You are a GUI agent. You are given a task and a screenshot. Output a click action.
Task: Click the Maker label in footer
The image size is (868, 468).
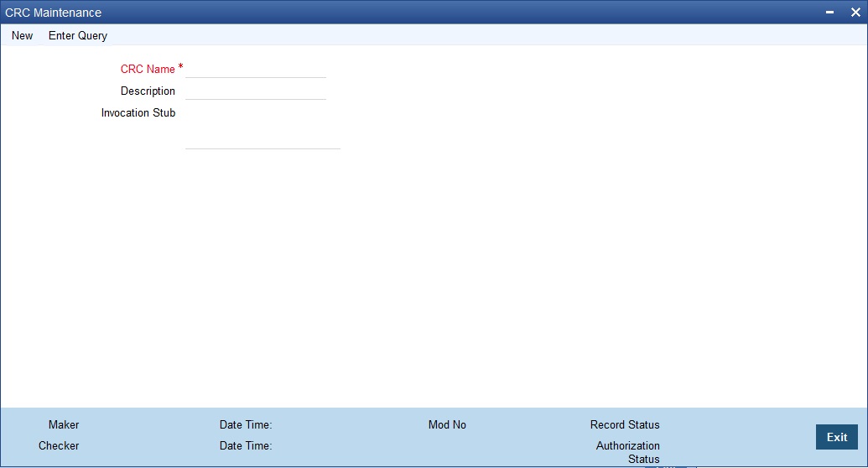point(64,424)
